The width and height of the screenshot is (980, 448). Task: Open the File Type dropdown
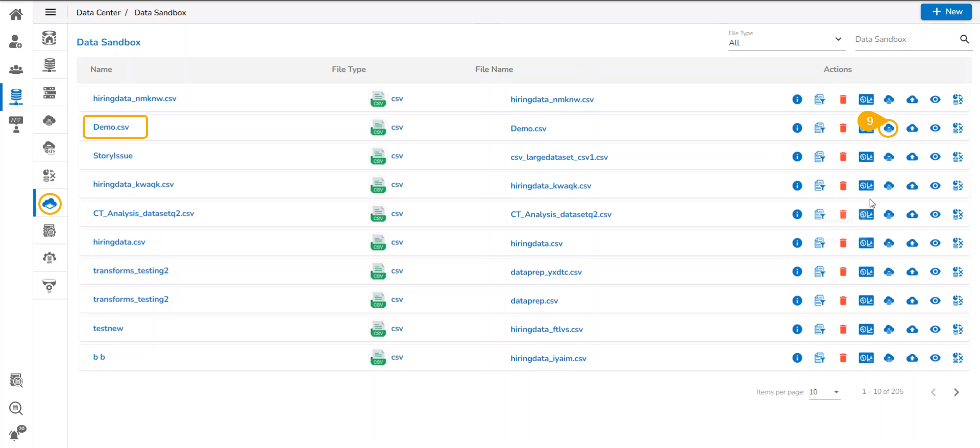(785, 42)
